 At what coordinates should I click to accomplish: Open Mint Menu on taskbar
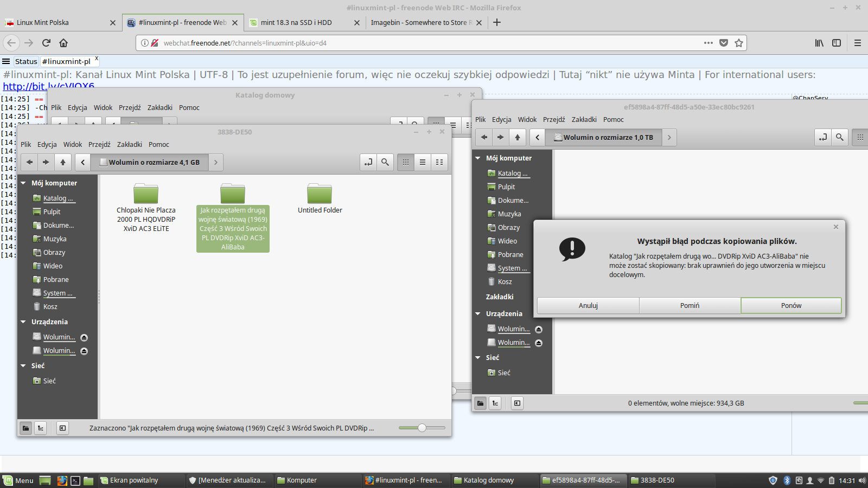(18, 480)
